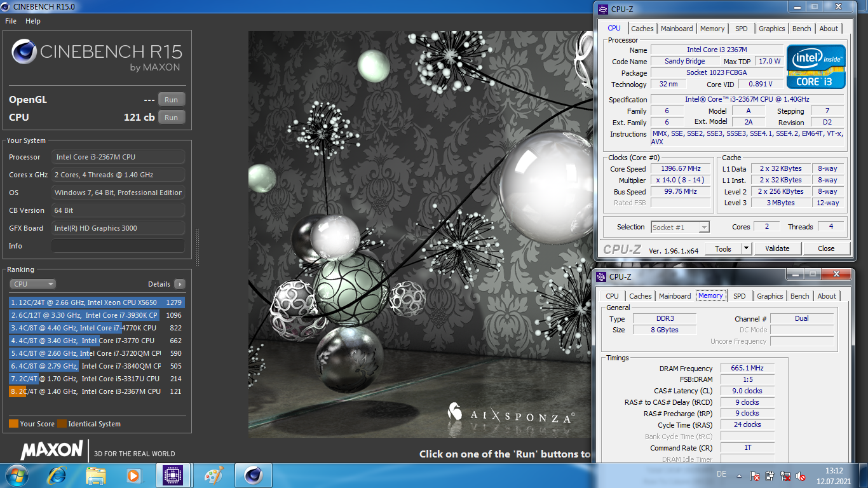Screen dimensions: 868x488
Task: Click the orange Your Score legend swatch
Action: click(13, 424)
